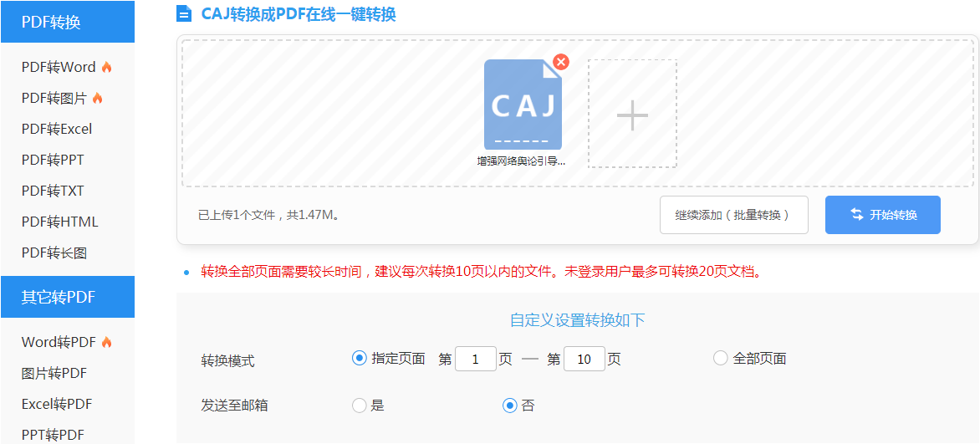Image resolution: width=980 pixels, height=444 pixels.
Task: Open PDF转图片 in sidebar
Action: (54, 98)
